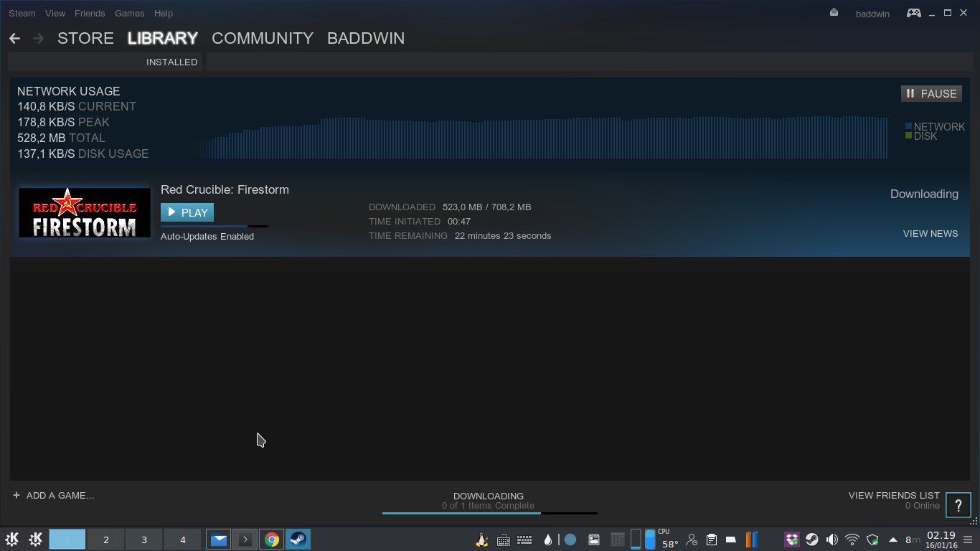Open VIEW FRIENDS LIST
Viewport: 980px width, 551px height.
894,495
